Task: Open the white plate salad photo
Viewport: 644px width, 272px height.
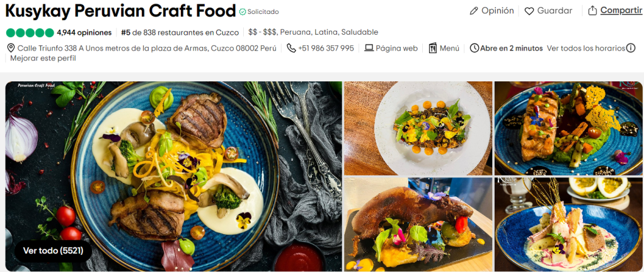Action: pos(418,128)
